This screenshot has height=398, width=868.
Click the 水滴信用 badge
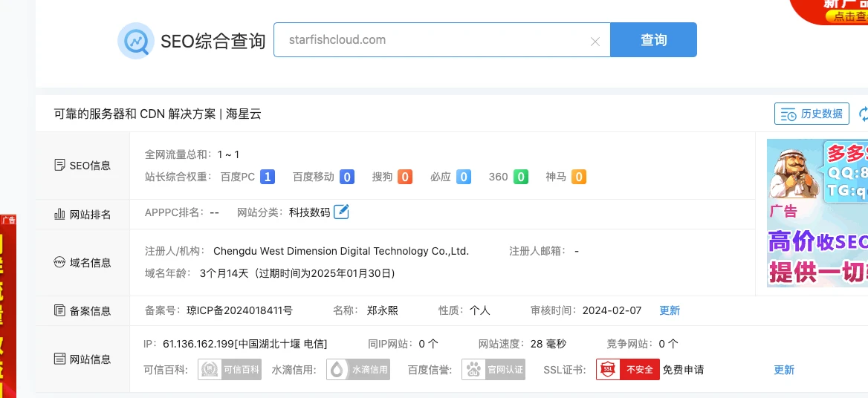(358, 370)
